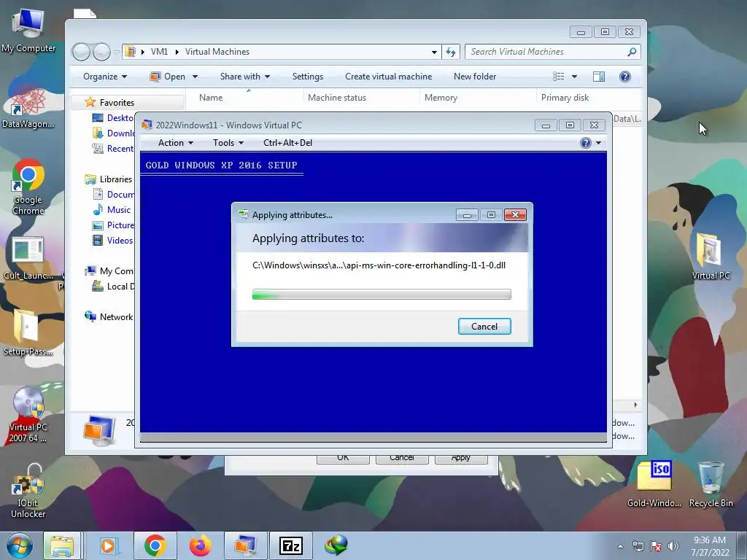Click the network tray icon

point(638,546)
